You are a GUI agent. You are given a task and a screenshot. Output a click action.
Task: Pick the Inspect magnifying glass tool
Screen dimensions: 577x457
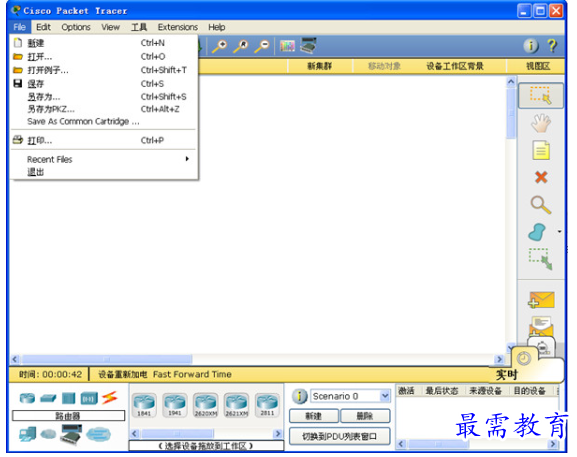click(541, 205)
